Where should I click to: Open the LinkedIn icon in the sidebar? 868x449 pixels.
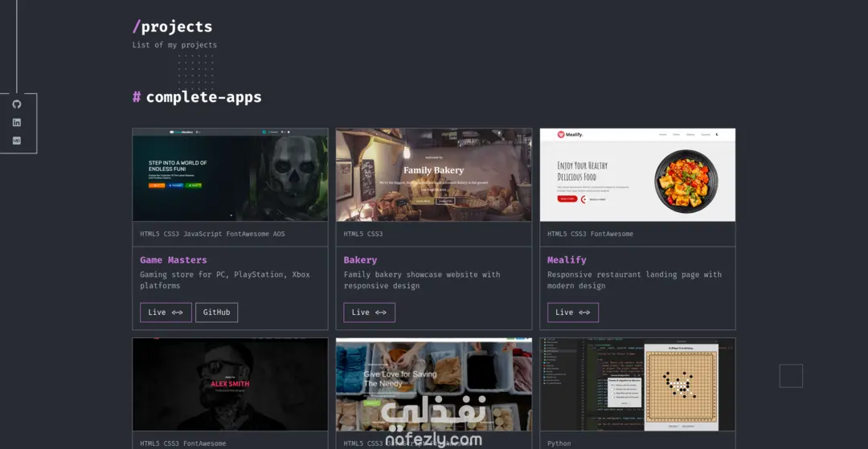pyautogui.click(x=17, y=123)
